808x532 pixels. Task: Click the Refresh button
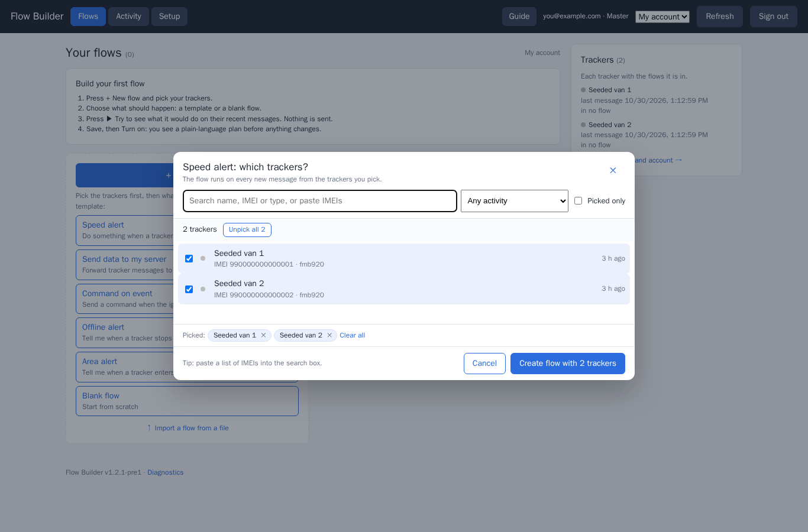(720, 17)
